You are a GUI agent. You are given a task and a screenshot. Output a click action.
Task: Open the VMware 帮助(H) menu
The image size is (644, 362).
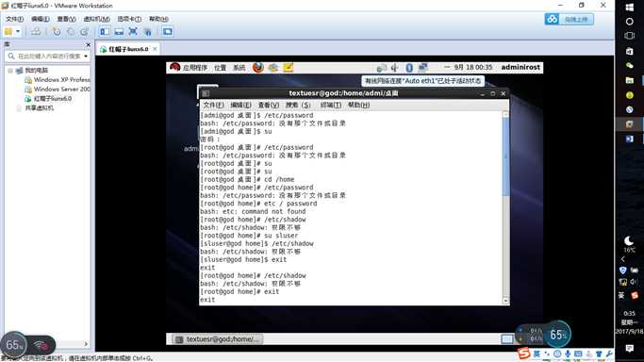coord(158,19)
